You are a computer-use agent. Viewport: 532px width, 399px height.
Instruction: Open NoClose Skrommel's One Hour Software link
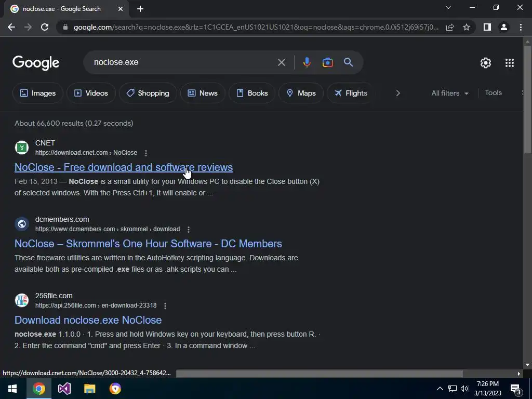(x=148, y=244)
